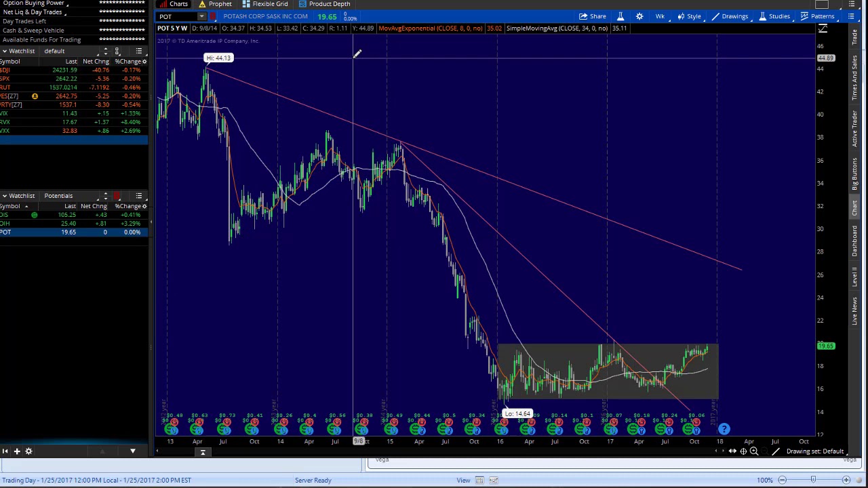Screen dimensions: 868x488
Task: Change the Wk timeframe selector
Action: point(660,16)
